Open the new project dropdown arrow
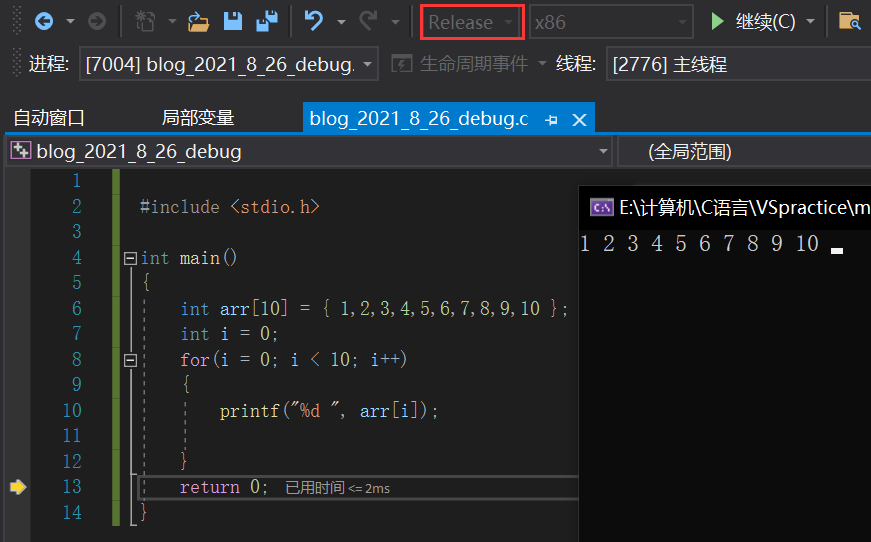Viewport: 871px width, 542px height. tap(172, 22)
